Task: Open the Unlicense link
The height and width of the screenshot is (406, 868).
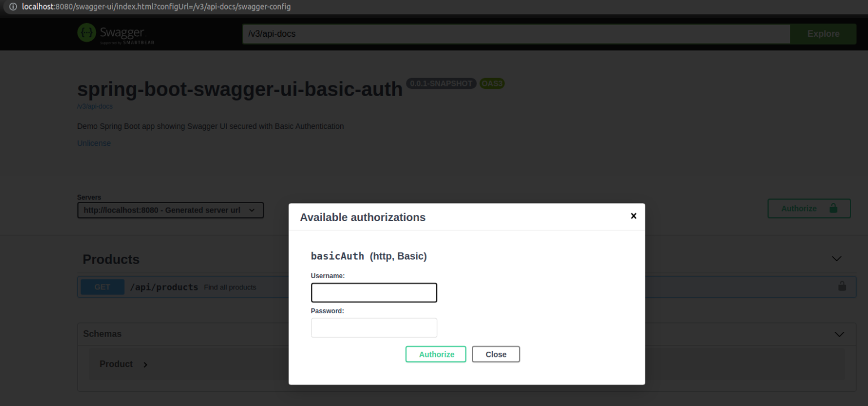Action: 94,143
